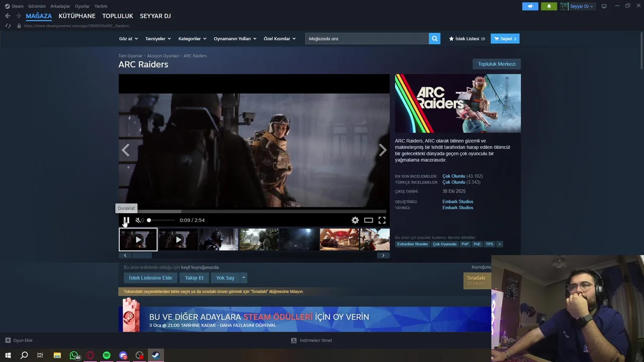644x362 pixels.
Task: Click İstek Listesine Ekle button
Action: (x=150, y=278)
